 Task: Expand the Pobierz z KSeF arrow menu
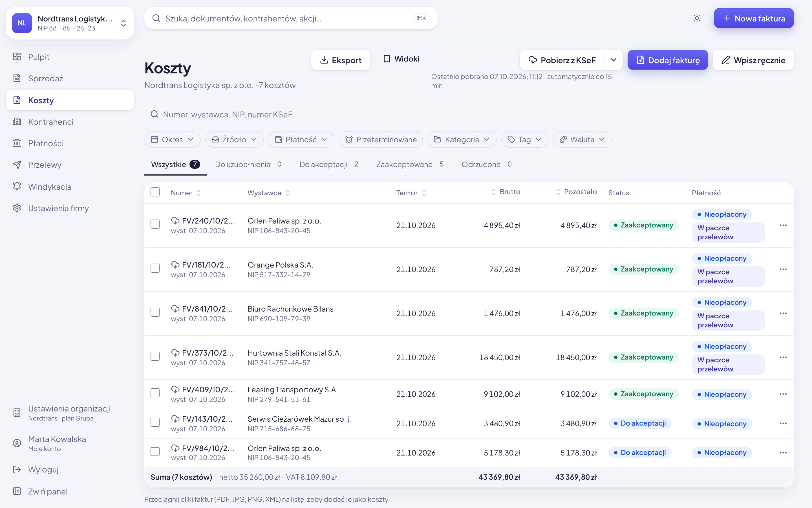tap(613, 60)
